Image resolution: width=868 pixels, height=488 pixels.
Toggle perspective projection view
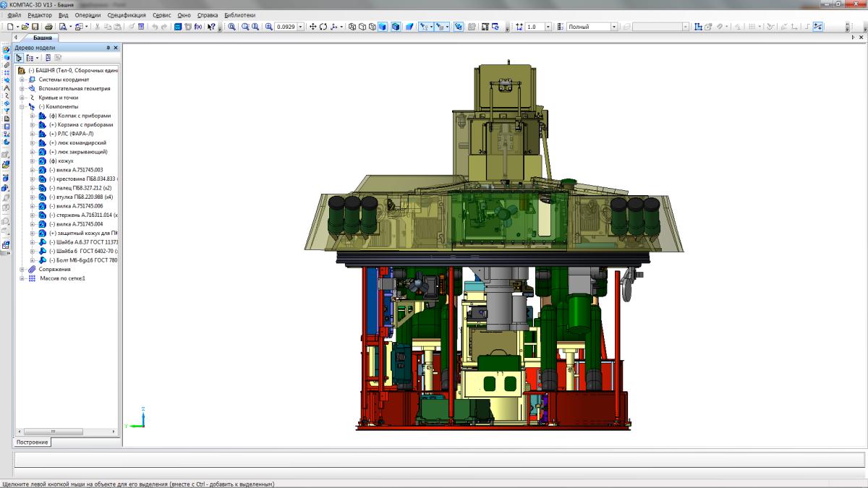click(409, 27)
